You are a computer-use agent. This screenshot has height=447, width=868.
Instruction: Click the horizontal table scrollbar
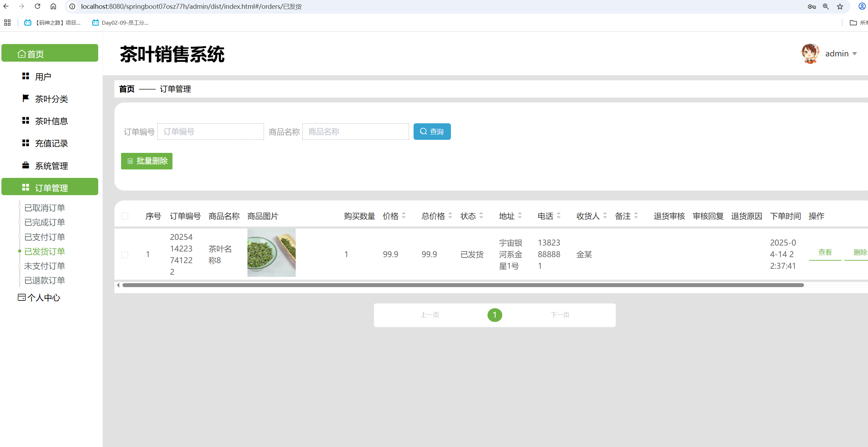463,285
